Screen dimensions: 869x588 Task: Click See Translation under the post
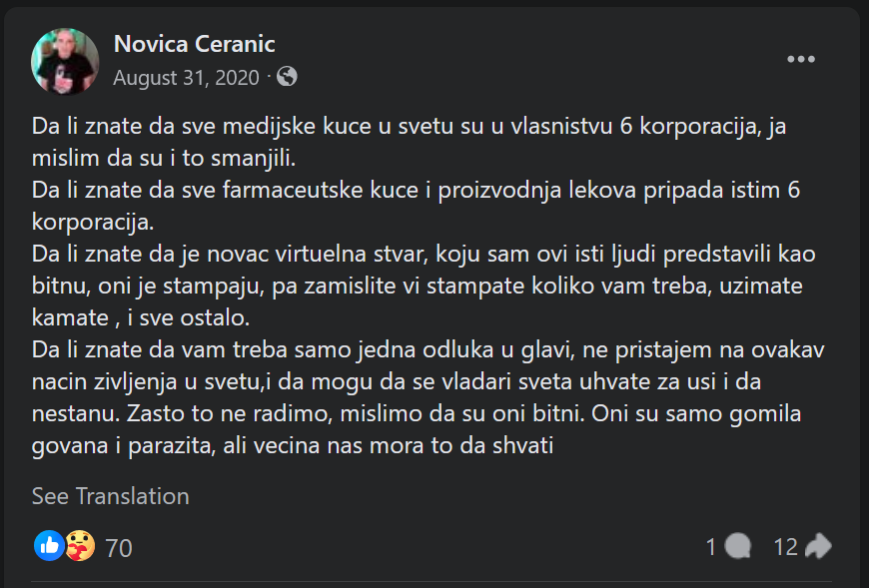tap(110, 496)
